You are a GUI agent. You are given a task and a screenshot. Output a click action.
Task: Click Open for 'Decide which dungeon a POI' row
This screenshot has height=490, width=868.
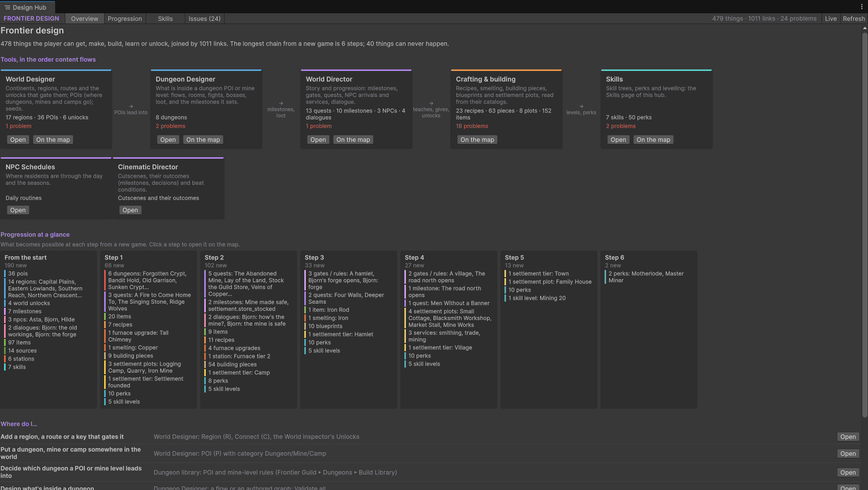coord(848,473)
